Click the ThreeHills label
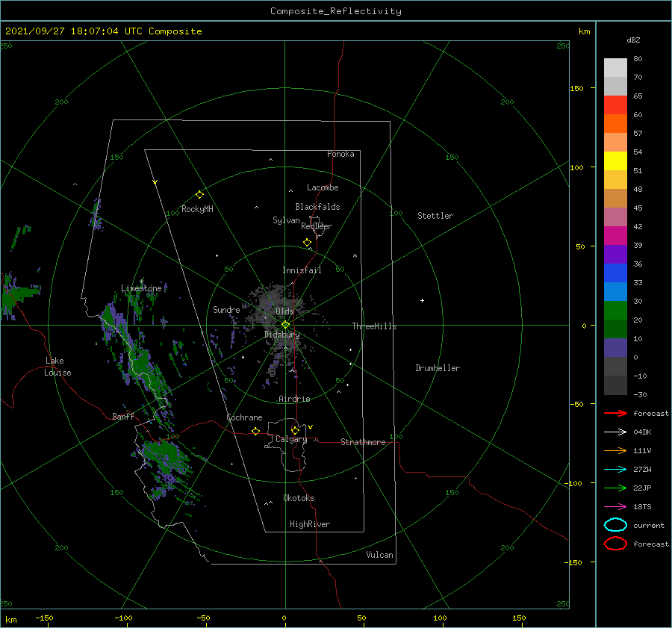Screen dimensions: 672x628 pyautogui.click(x=375, y=326)
